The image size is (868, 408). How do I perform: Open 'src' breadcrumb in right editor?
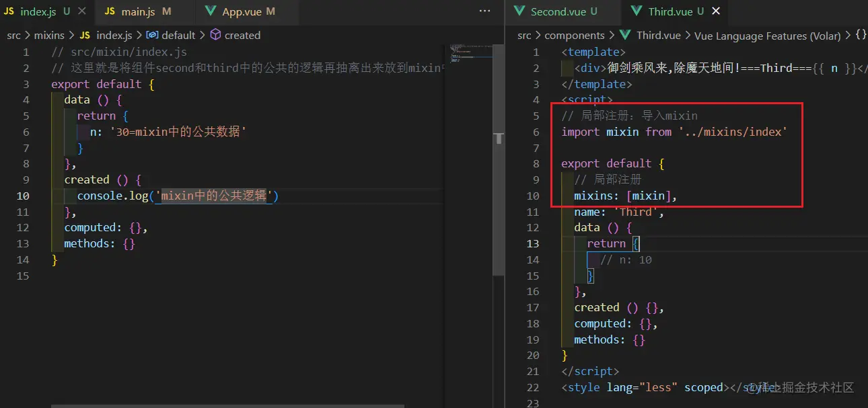[x=524, y=36]
